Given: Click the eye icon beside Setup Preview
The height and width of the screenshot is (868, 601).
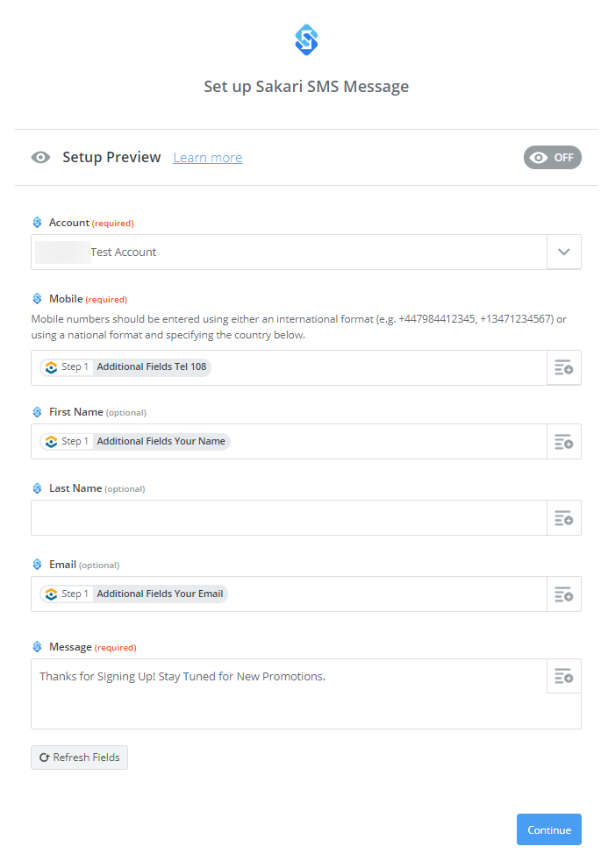Looking at the screenshot, I should (40, 158).
